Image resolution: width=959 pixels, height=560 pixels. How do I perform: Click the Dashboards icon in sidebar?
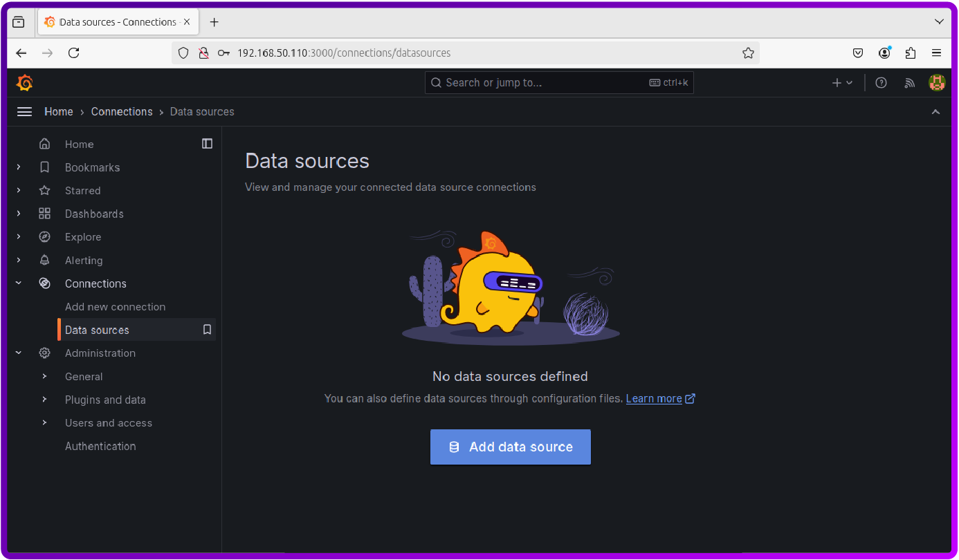click(x=44, y=214)
